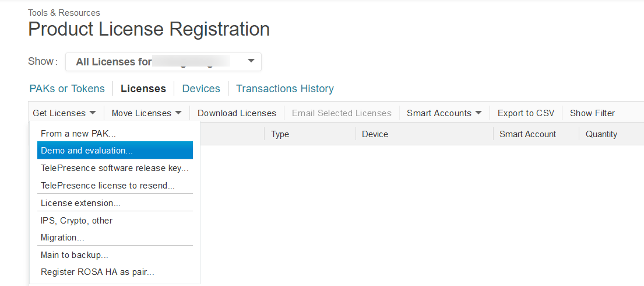Choose From a new PAK... option
The height and width of the screenshot is (286, 644).
[x=115, y=133]
